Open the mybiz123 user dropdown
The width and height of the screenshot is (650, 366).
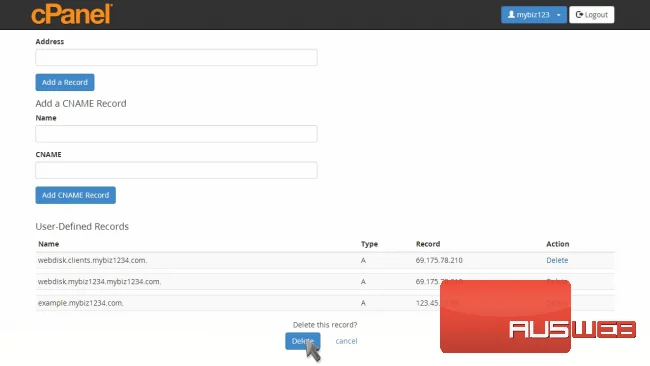pos(534,15)
